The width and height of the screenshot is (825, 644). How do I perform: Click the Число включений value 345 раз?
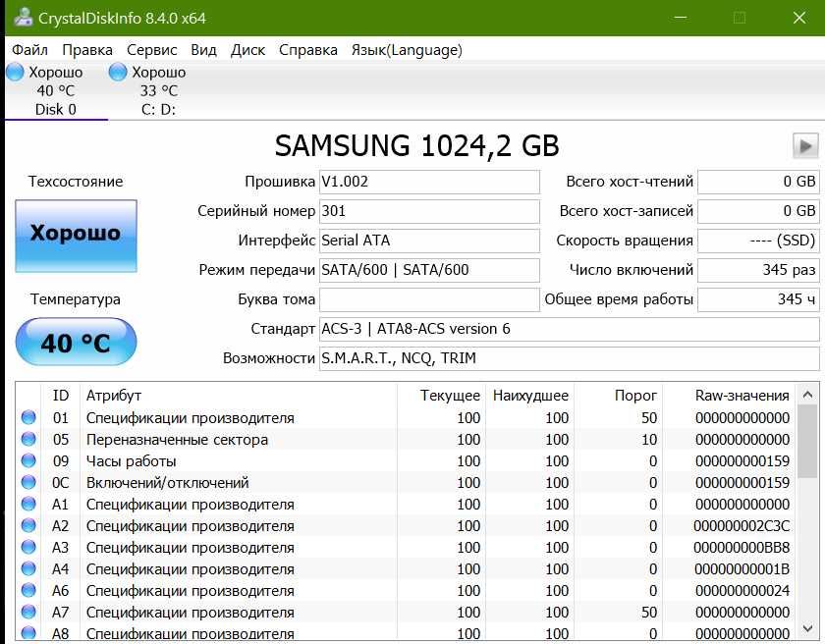758,270
